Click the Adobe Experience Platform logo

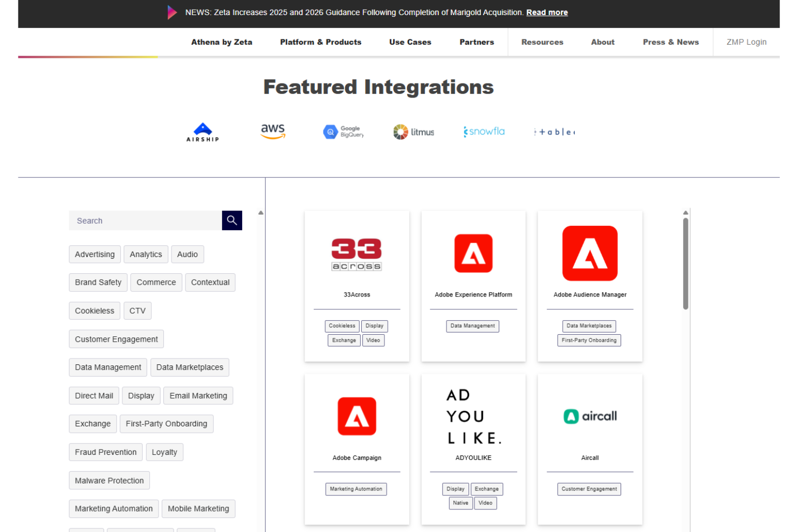coord(473,253)
